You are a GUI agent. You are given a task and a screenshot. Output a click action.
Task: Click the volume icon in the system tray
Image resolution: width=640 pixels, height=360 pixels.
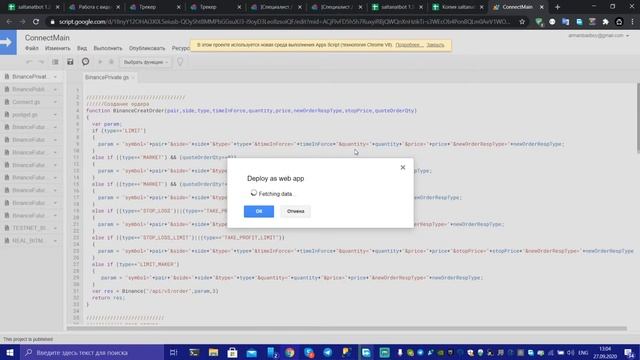point(570,352)
